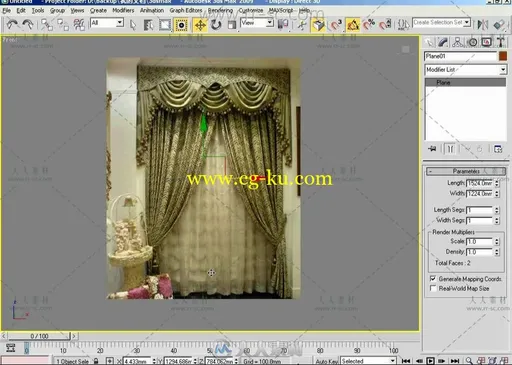Collapse the Parameters rollout
The width and height of the screenshot is (512, 365).
tap(466, 171)
